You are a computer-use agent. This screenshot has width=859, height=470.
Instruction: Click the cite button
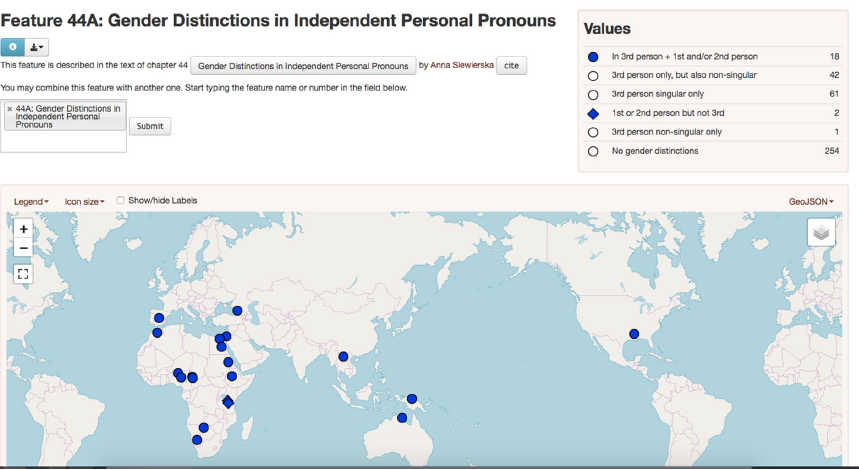511,66
